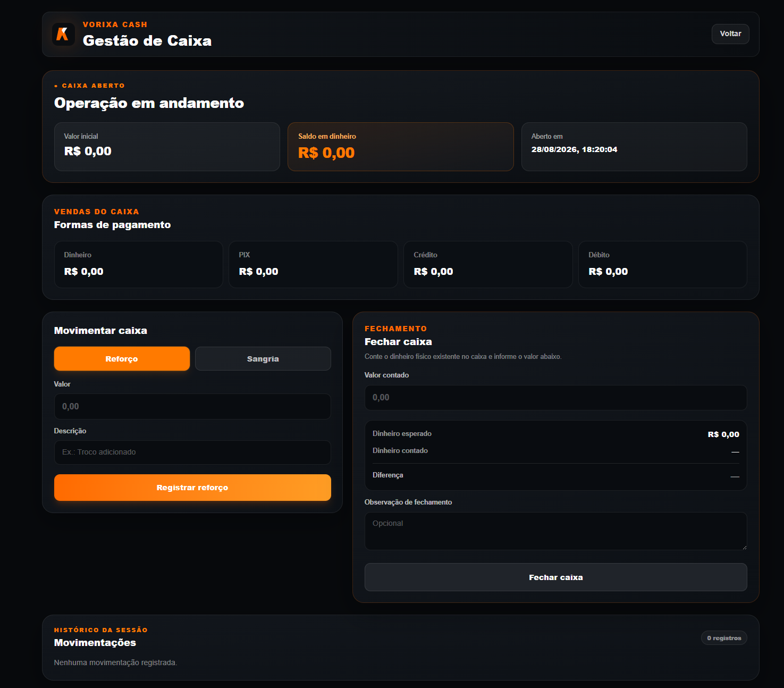Go back with the Voltar button
This screenshot has height=688, width=784.
(x=730, y=33)
